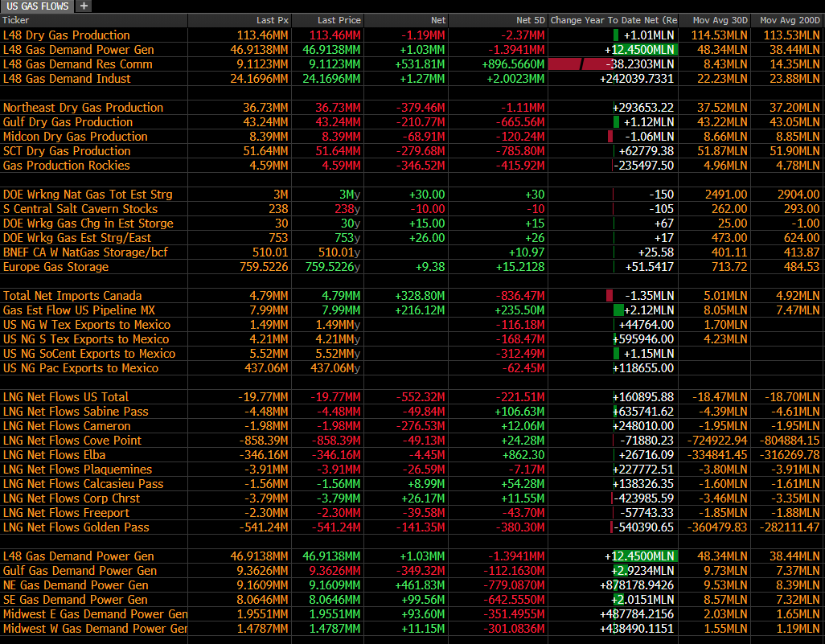Select Midwest E Gas Demand Power Gen
The height and width of the screenshot is (644, 825).
95,614
